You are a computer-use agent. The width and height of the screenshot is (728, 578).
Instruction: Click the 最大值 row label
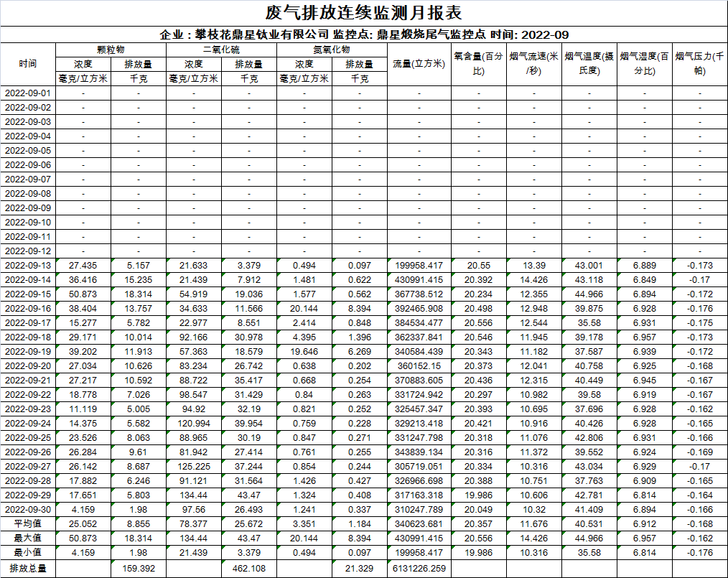coord(28,539)
